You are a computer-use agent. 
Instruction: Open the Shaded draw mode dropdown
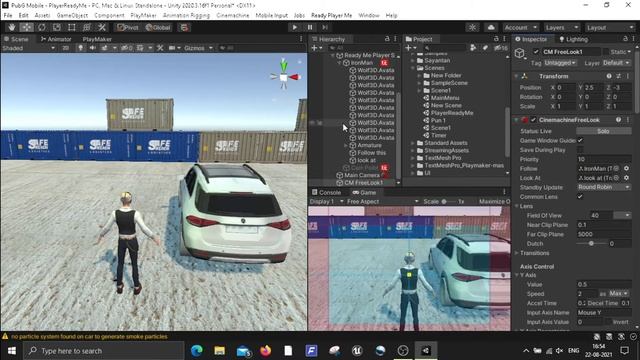tap(29, 48)
